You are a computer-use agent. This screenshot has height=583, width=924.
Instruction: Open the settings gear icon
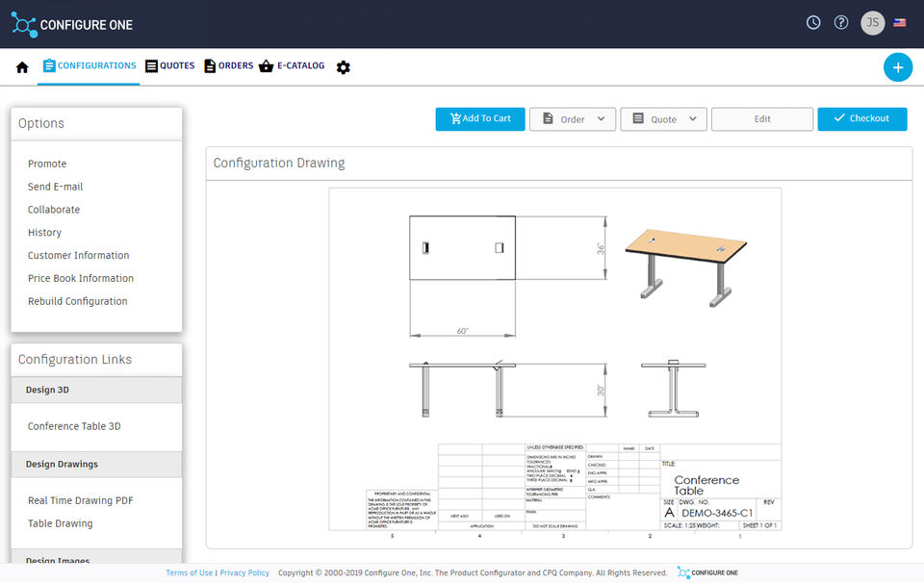[x=343, y=67]
